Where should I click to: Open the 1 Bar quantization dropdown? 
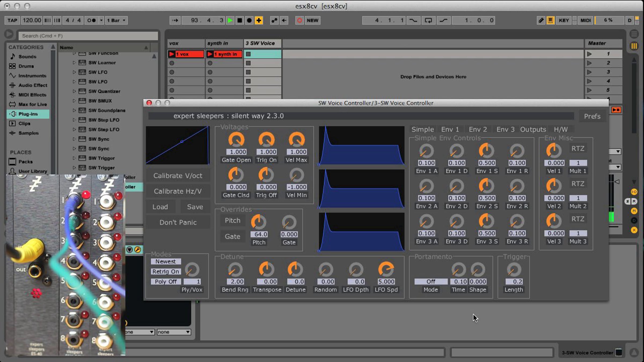(116, 20)
